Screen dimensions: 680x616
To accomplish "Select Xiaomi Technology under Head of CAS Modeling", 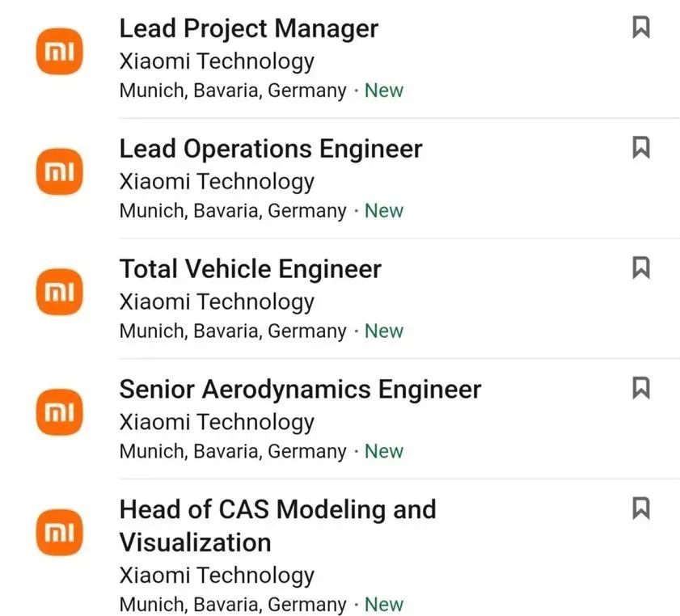I will (217, 576).
